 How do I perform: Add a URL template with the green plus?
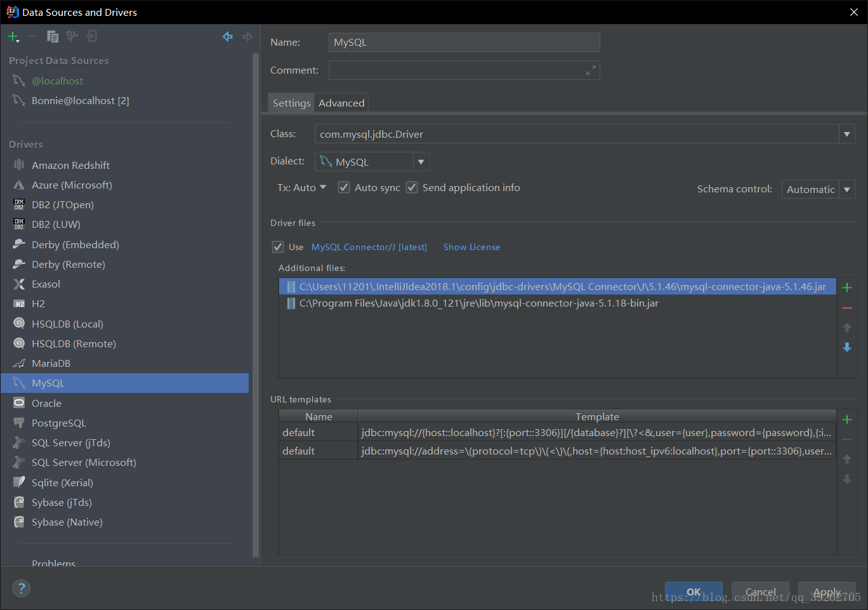(x=847, y=420)
